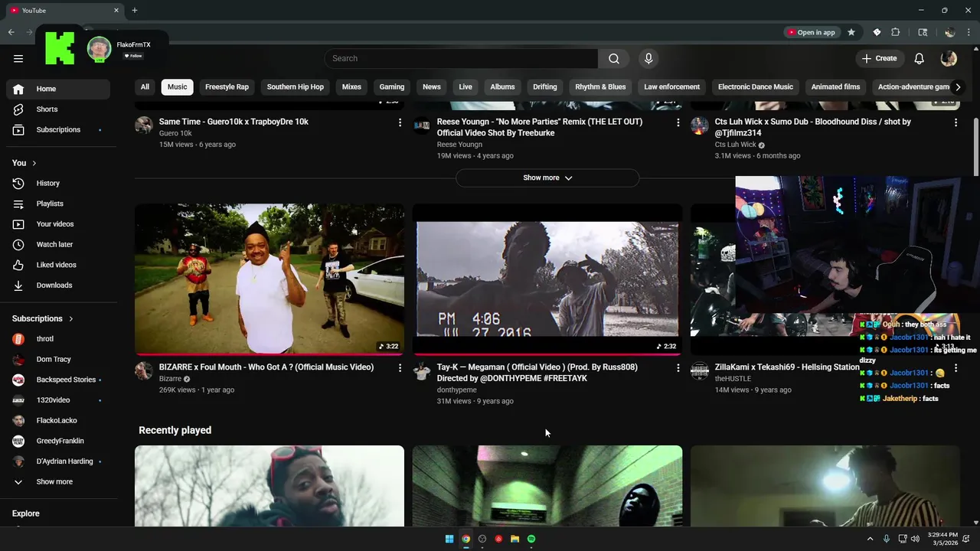Screen dimensions: 980x551
Task: Open Dom Tracy channel
Action: [x=58, y=360]
